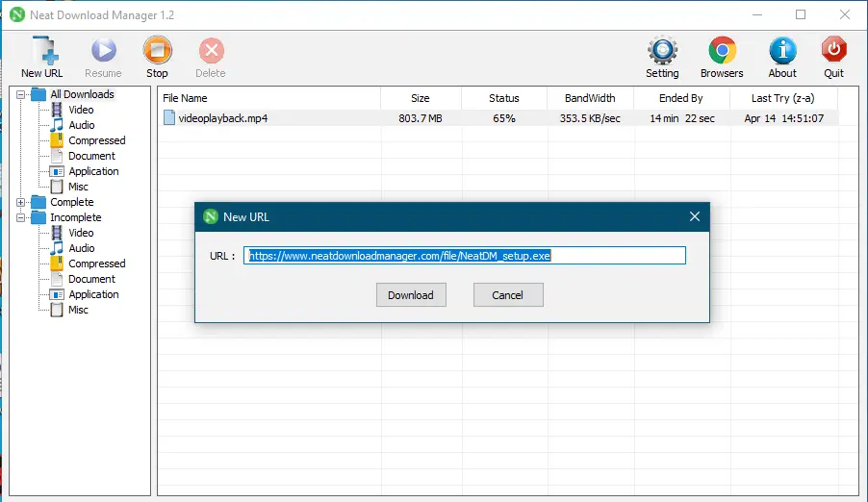Click the New URL dialog logo icon
This screenshot has width=868, height=502.
pyautogui.click(x=211, y=217)
